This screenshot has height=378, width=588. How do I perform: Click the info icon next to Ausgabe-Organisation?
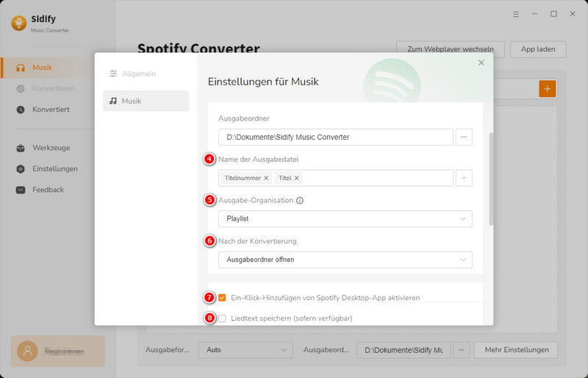click(x=300, y=201)
